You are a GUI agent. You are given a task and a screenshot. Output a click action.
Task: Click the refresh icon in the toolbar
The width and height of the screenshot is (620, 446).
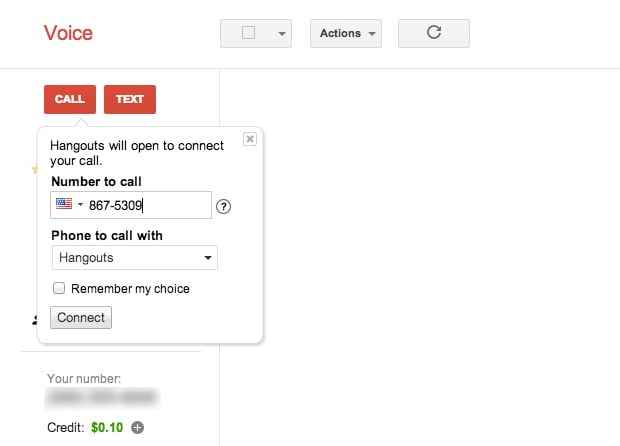coord(434,33)
